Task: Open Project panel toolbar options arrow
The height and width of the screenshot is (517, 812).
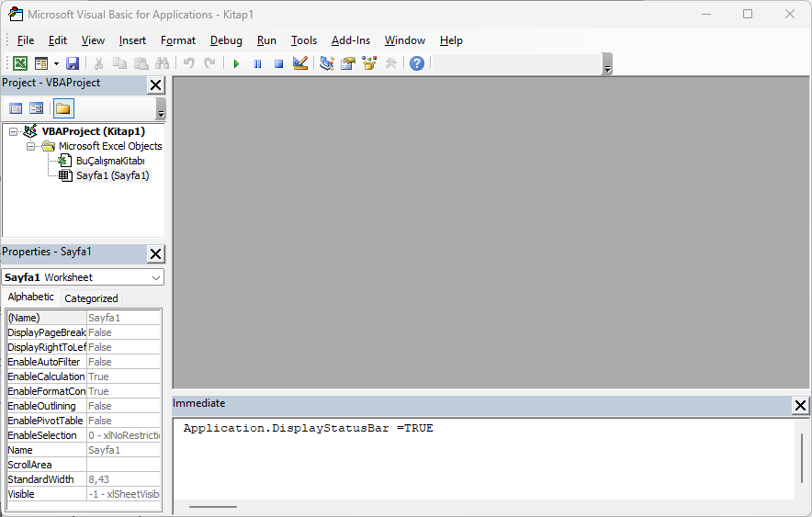Action: click(x=161, y=109)
